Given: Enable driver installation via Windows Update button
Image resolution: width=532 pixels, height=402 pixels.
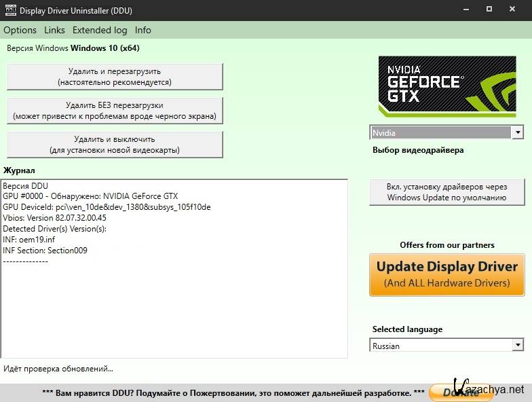Looking at the screenshot, I should (x=447, y=192).
